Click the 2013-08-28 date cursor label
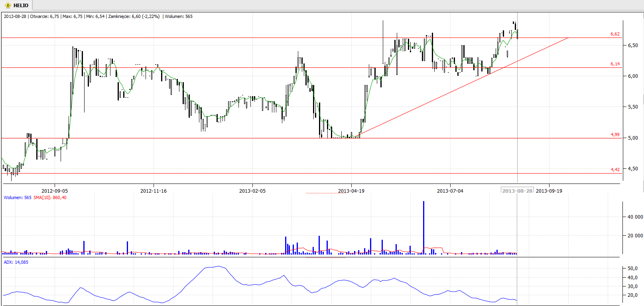Screen dimensions: 644x306 517,191
